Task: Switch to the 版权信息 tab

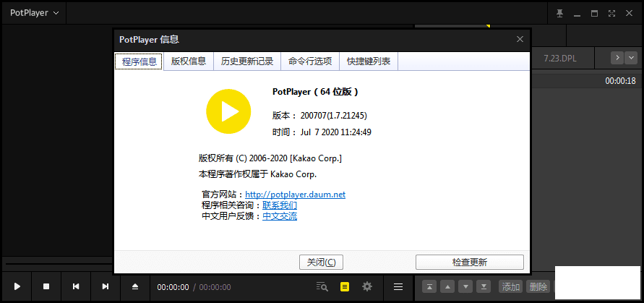Action: coord(189,61)
